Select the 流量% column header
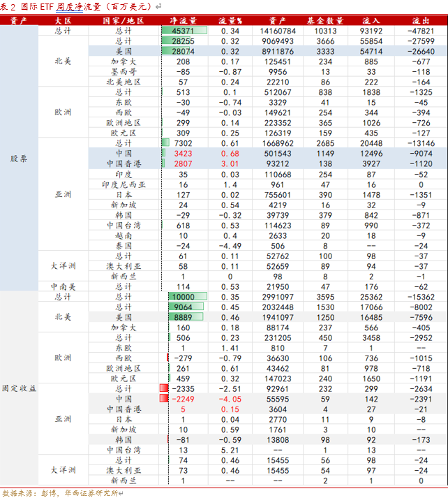This screenshot has width=448, height=498. pos(230,21)
